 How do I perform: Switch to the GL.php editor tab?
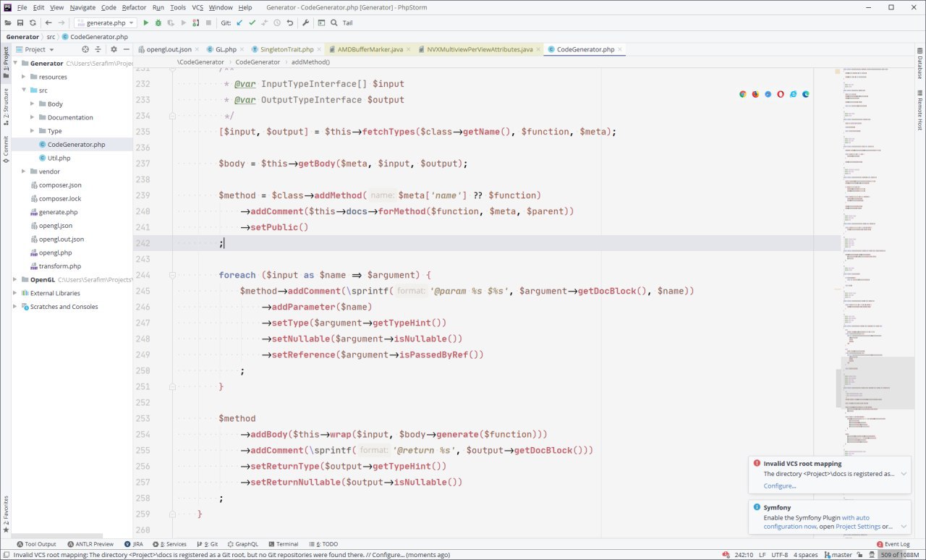(x=226, y=49)
